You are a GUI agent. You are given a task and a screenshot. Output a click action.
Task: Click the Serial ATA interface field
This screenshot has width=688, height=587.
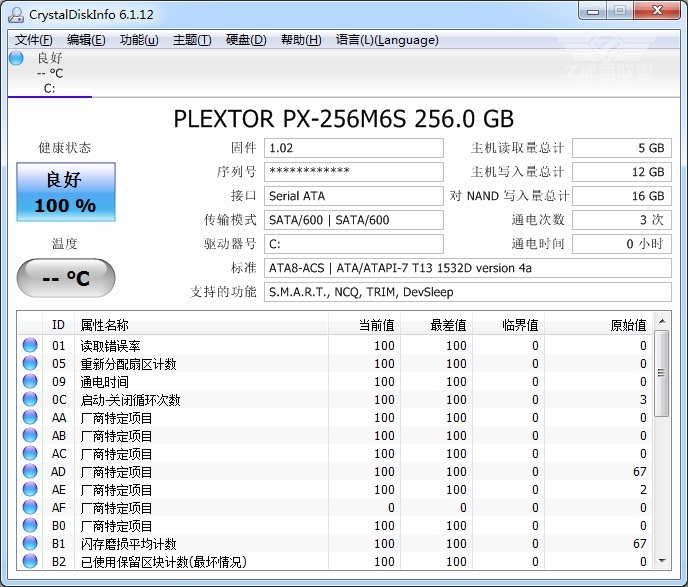coord(354,196)
